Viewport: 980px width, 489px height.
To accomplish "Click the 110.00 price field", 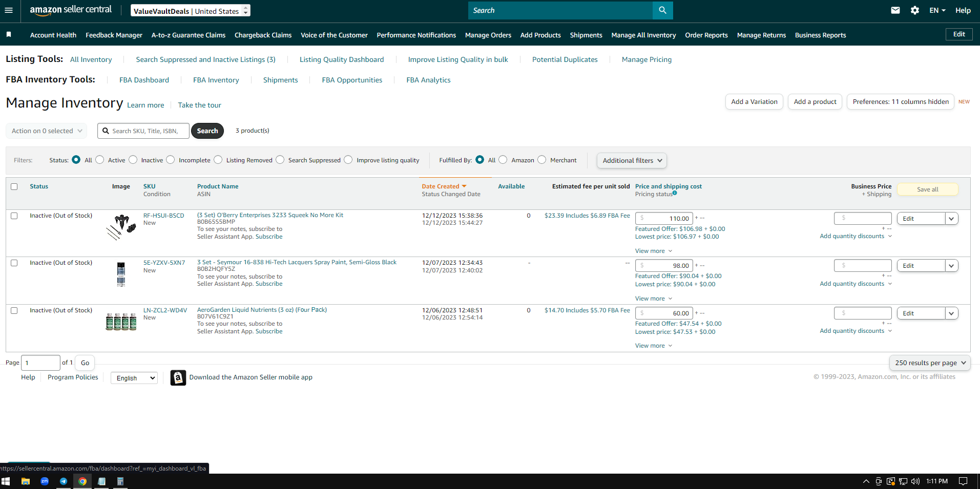I will click(x=664, y=218).
